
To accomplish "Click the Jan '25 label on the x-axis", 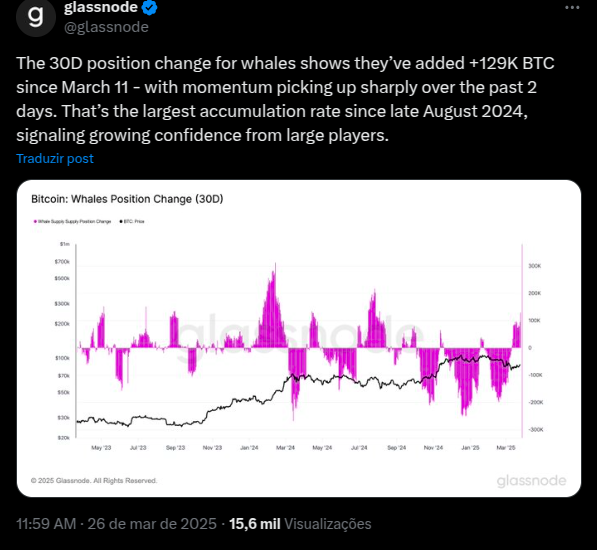I will point(470,448).
